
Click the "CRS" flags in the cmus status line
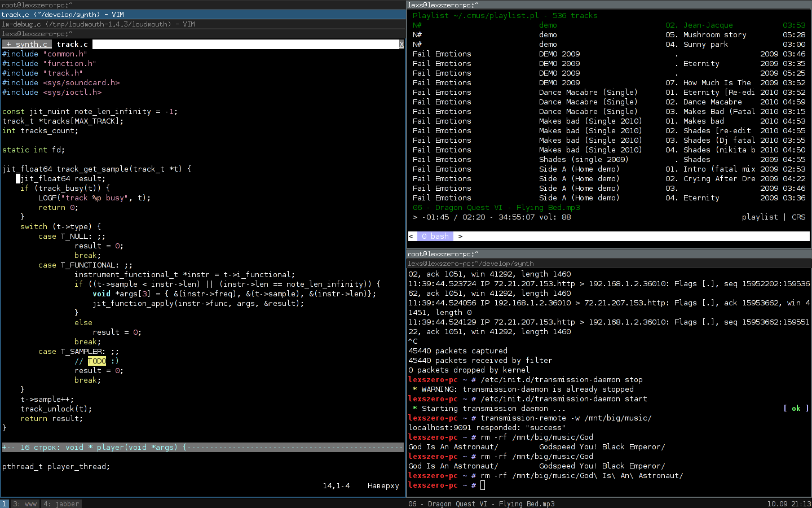coord(798,217)
